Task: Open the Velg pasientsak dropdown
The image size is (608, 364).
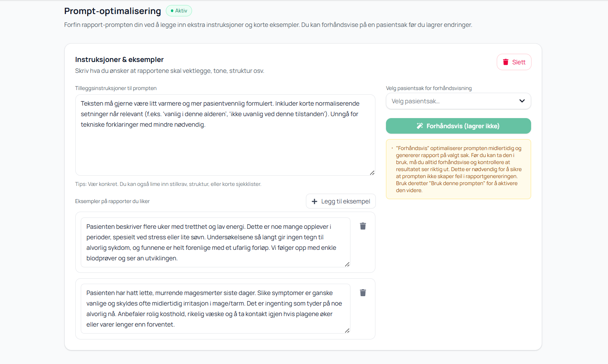Action: click(x=453, y=101)
